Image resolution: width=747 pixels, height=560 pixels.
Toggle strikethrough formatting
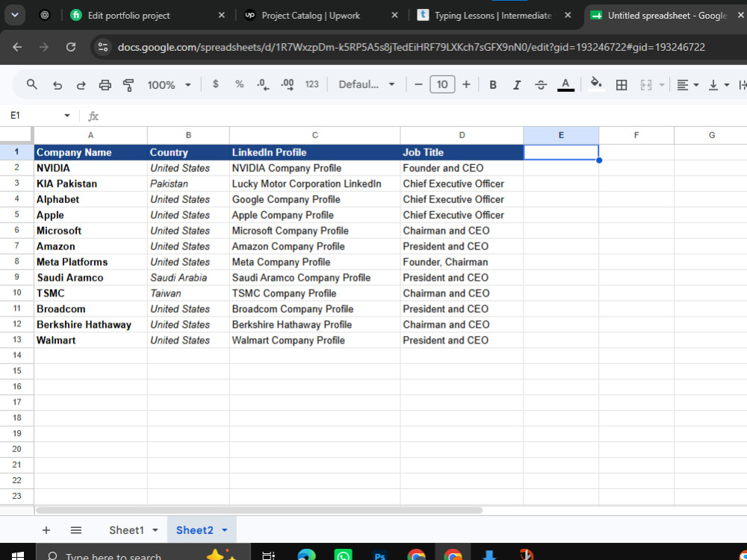[541, 85]
